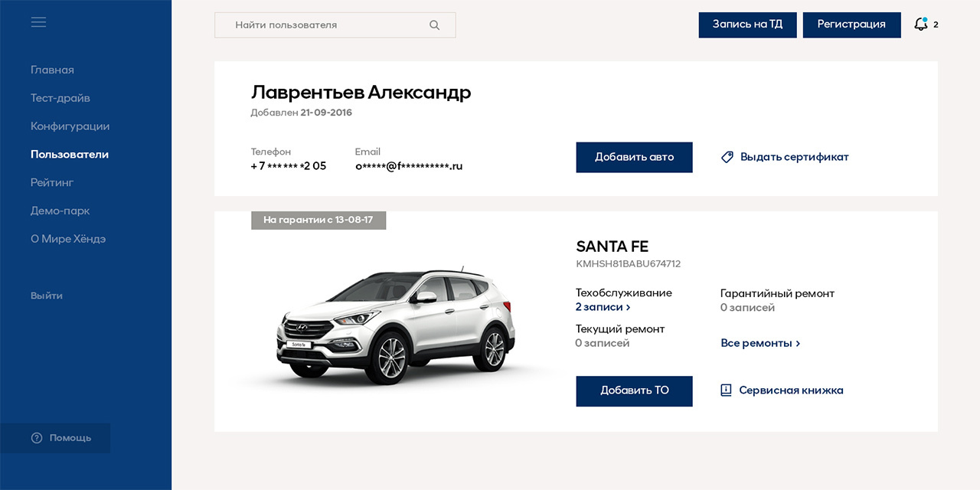Image resolution: width=980 pixels, height=490 pixels.
Task: Click the search magnifier icon
Action: click(435, 25)
